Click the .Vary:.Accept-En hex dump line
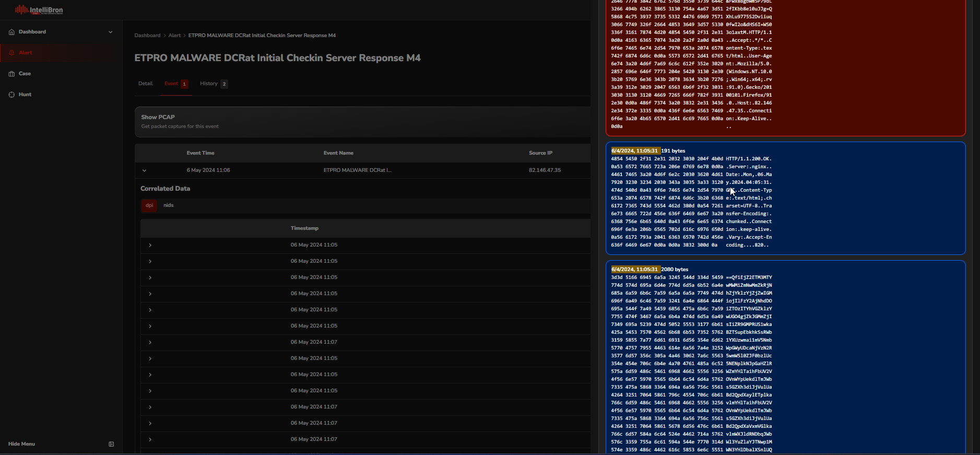Viewport: 980px width, 455px height. click(x=691, y=237)
